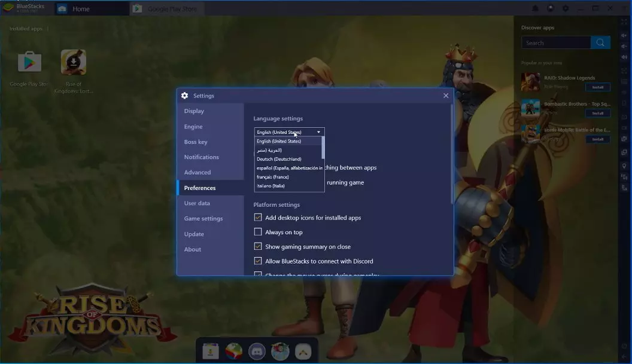Toggle Allow BlueStacks to connect with Discord
This screenshot has height=364, width=632.
(x=258, y=261)
